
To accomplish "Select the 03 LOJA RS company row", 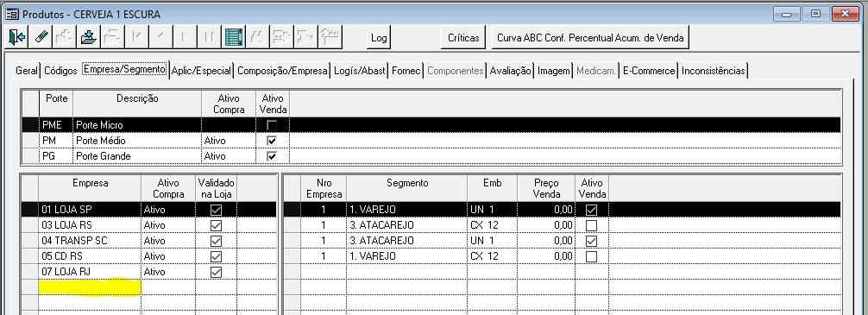I will 90,225.
